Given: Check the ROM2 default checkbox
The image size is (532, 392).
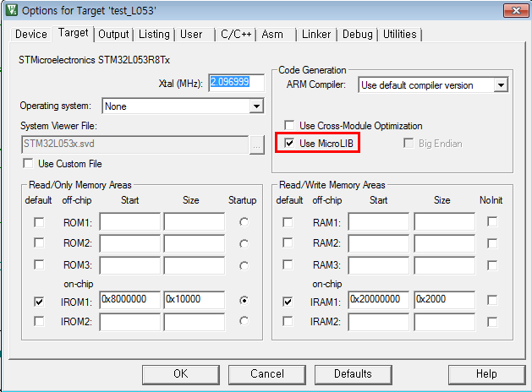Looking at the screenshot, I should coord(39,243).
